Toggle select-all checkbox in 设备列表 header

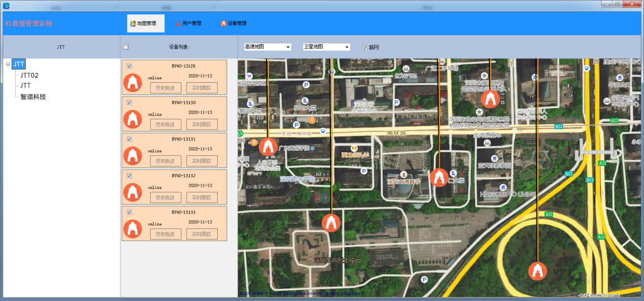(x=126, y=47)
